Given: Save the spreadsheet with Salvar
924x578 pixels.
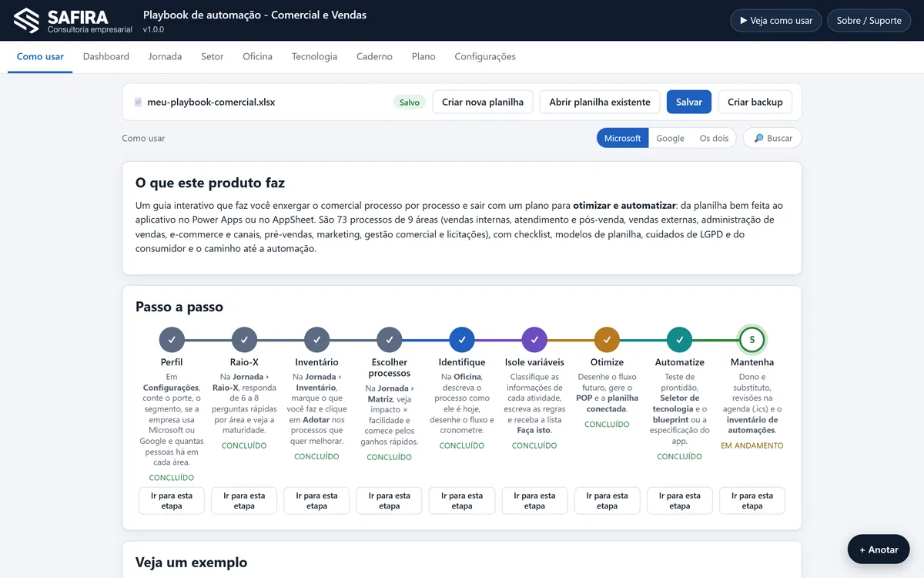Looking at the screenshot, I should coord(689,102).
